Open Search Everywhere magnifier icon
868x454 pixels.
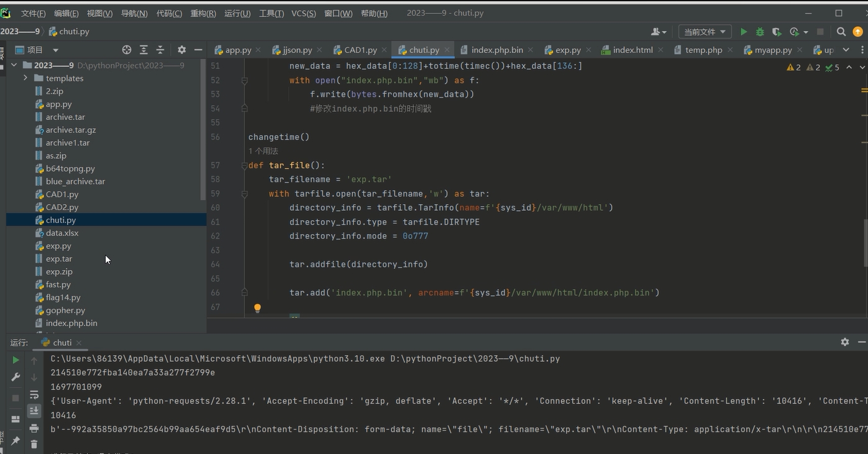[841, 32]
